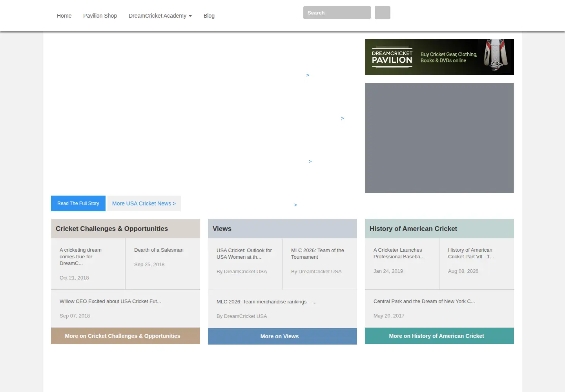This screenshot has width=565, height=392.
Task: Go to Pavilion Shop
Action: 100,16
